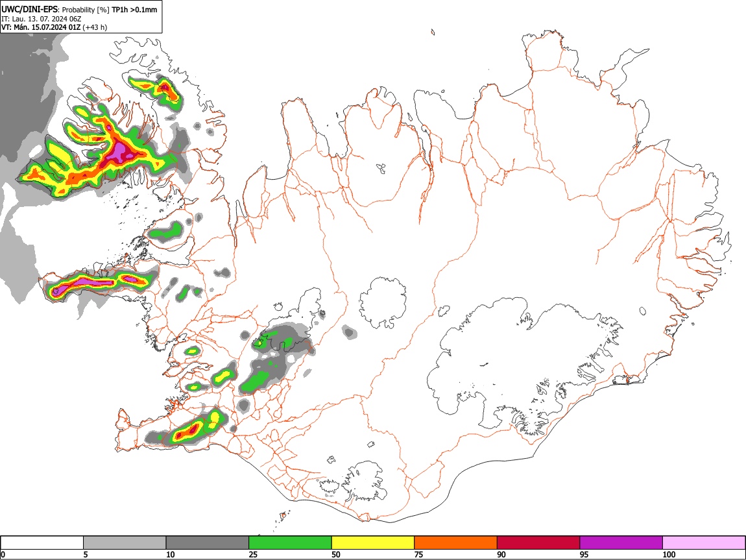Click the 'IT: Lau. 13. 07. 2024 06Z' line
The height and width of the screenshot is (560, 746).
click(42, 19)
